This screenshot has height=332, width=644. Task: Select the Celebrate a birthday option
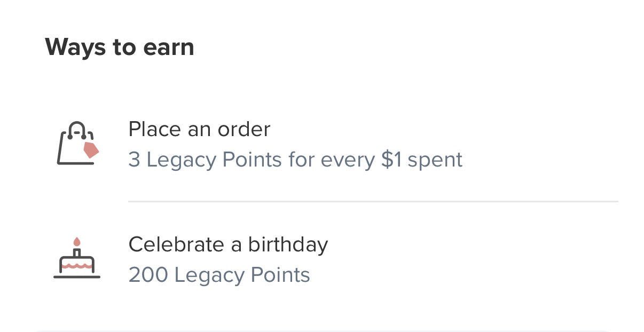point(228,244)
